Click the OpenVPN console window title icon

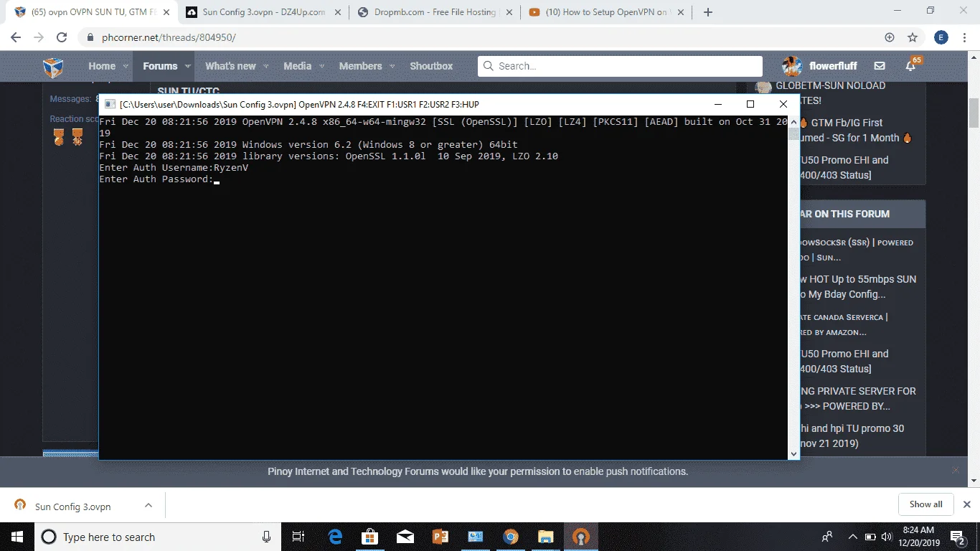pos(110,104)
